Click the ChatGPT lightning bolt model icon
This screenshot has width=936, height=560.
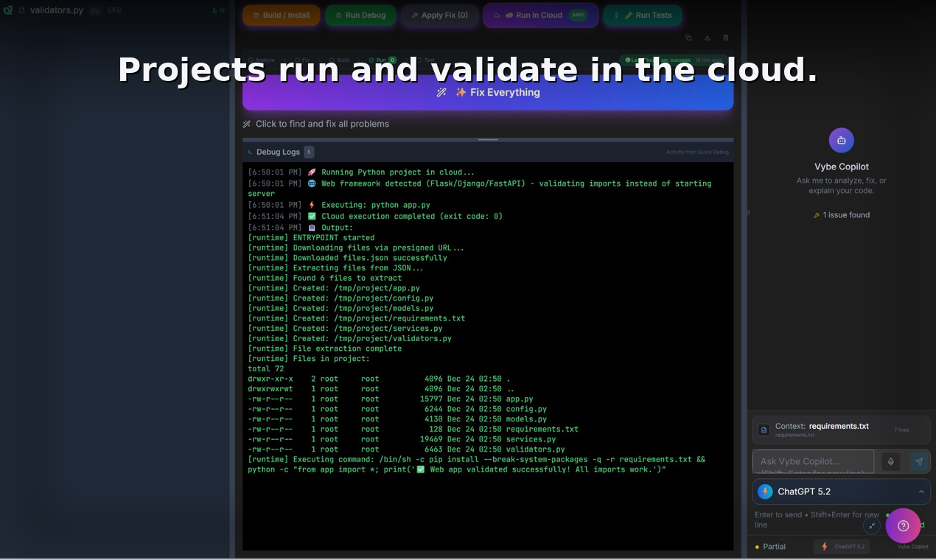coord(765,491)
